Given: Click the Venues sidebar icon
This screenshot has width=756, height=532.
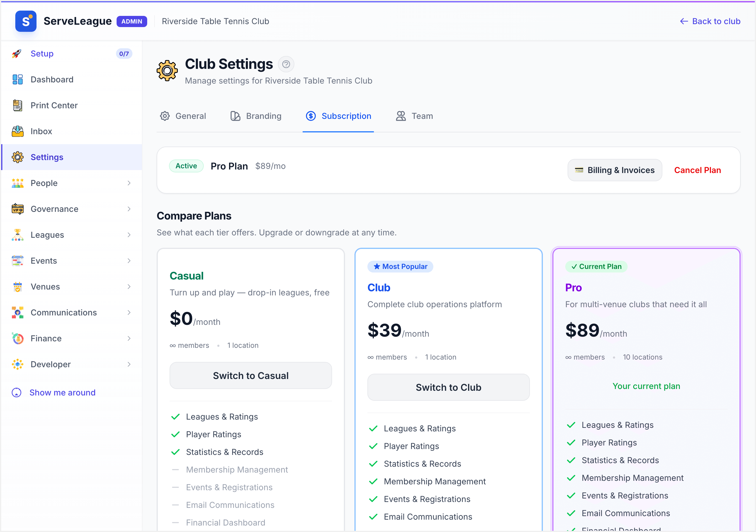Looking at the screenshot, I should 17,286.
